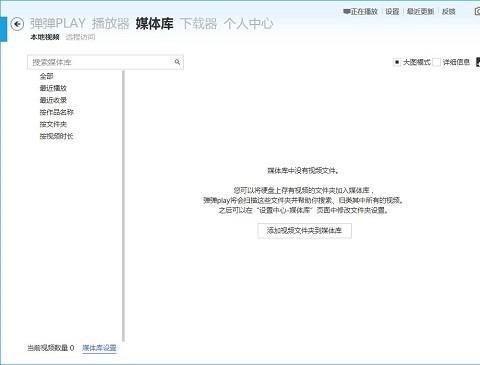The image size is (480, 365).
Task: Choose 按作品名称 grouping
Action: pos(56,112)
